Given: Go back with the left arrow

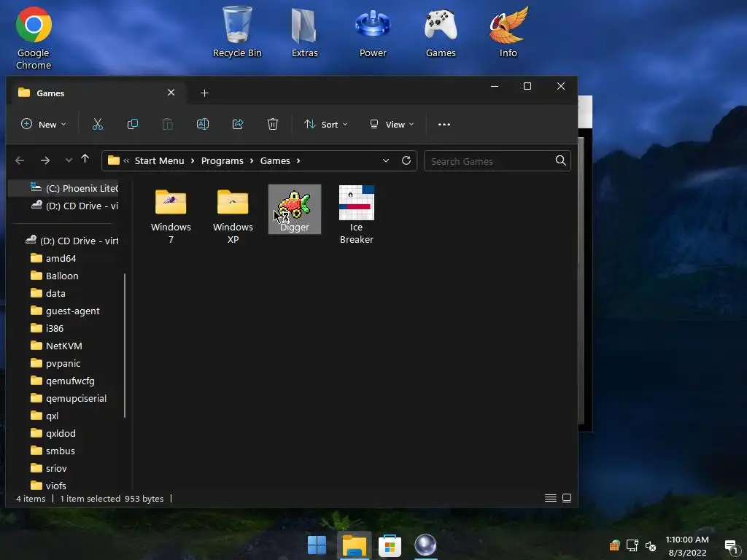Looking at the screenshot, I should click(x=20, y=160).
